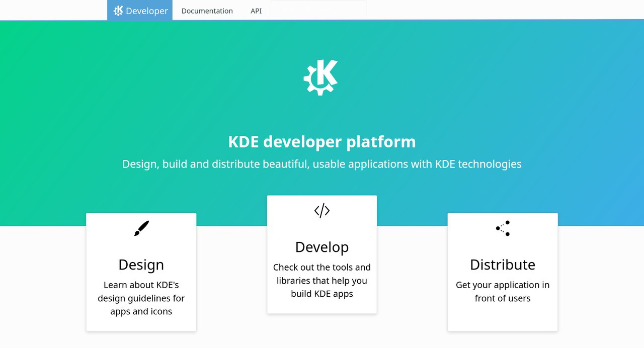Open the Documentation menu item
Image resolution: width=644 pixels, height=348 pixels.
coord(207,11)
